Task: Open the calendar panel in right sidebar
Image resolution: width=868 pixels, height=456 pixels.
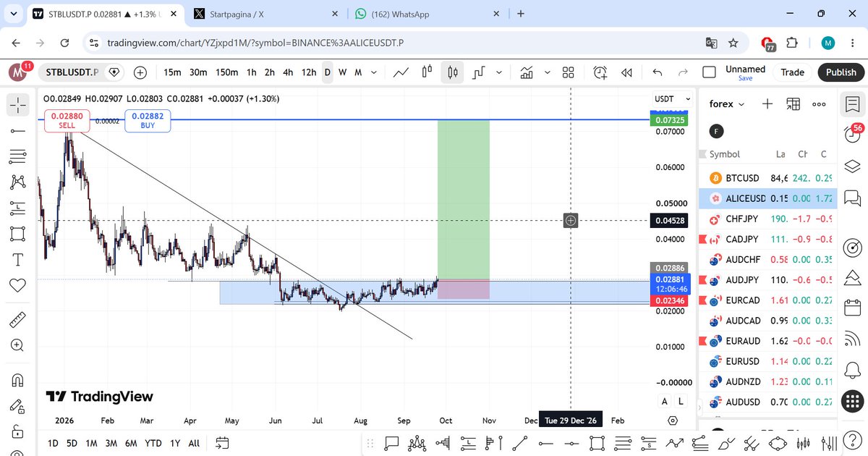Action: coord(853,307)
